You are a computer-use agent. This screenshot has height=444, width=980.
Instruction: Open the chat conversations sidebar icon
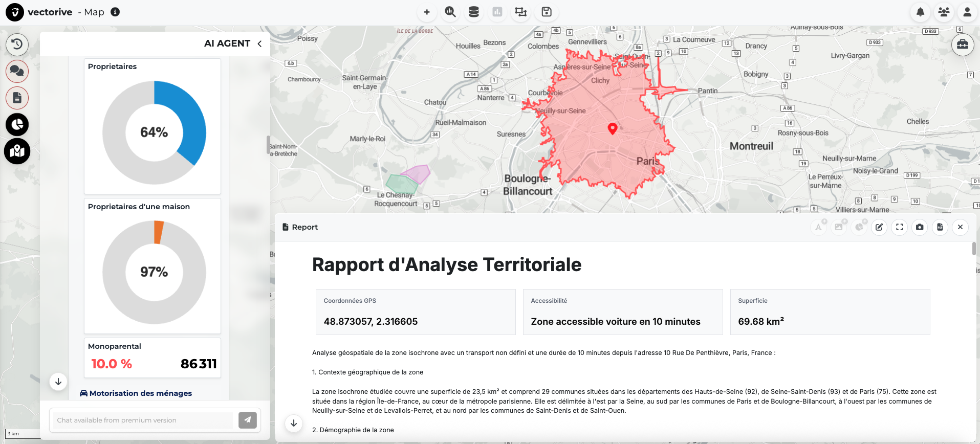click(x=17, y=71)
